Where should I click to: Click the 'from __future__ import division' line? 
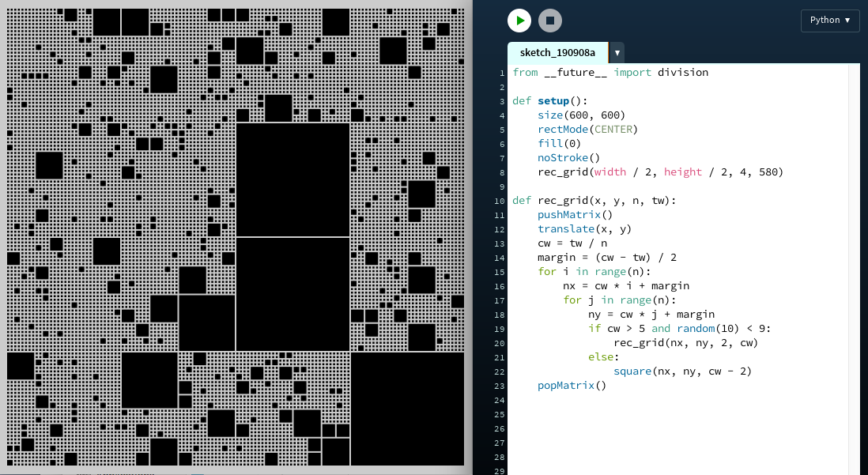610,73
